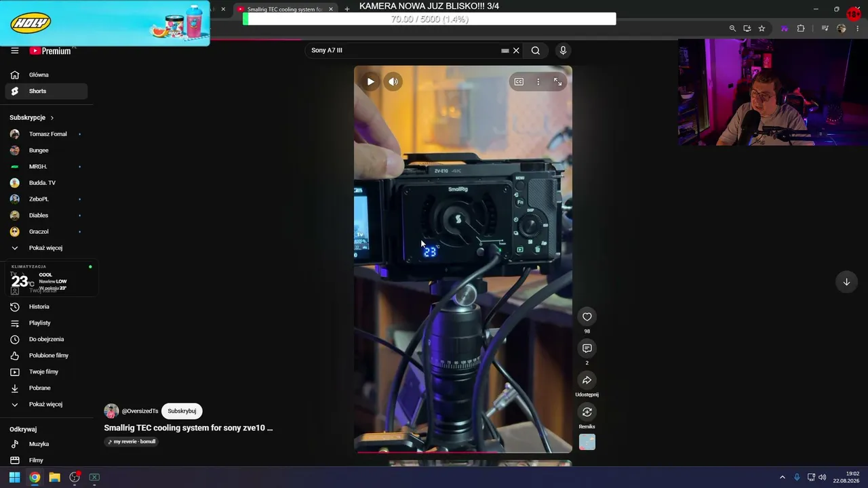Mute the Shorts video volume
Screen dimensions: 868x488
coord(393,82)
